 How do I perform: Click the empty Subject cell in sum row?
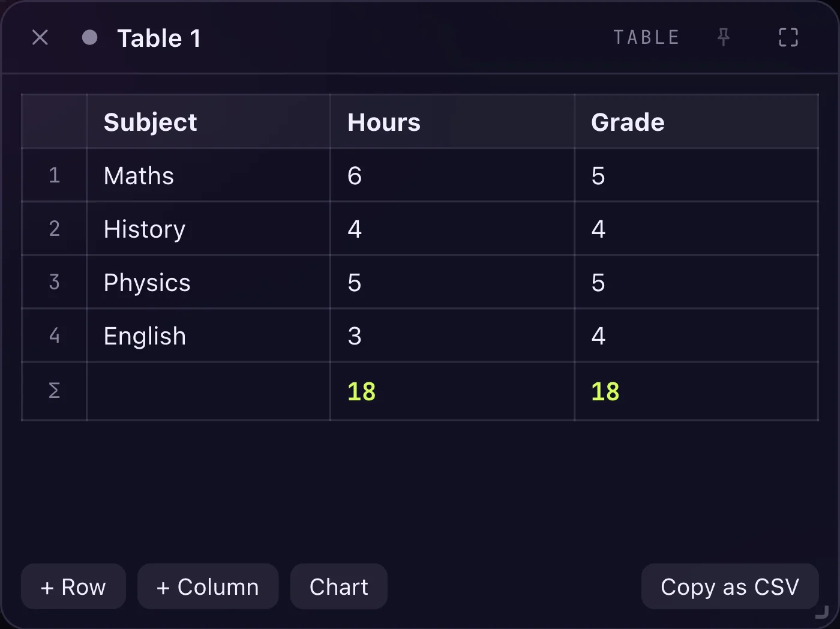pos(209,391)
